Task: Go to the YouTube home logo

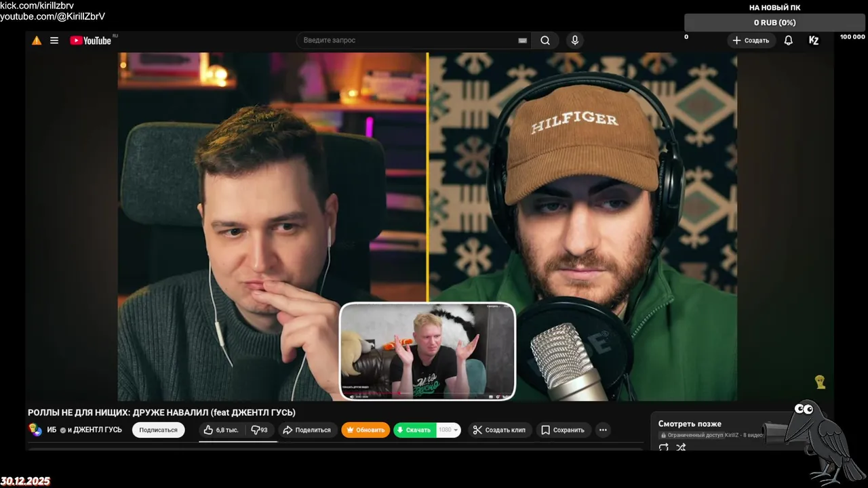Action: [90, 41]
